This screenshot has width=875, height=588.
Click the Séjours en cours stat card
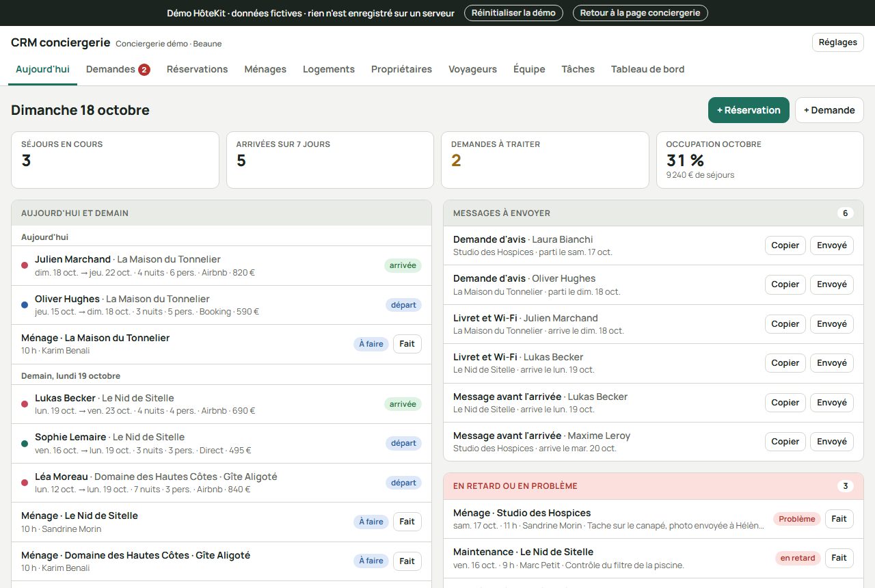pyautogui.click(x=115, y=160)
